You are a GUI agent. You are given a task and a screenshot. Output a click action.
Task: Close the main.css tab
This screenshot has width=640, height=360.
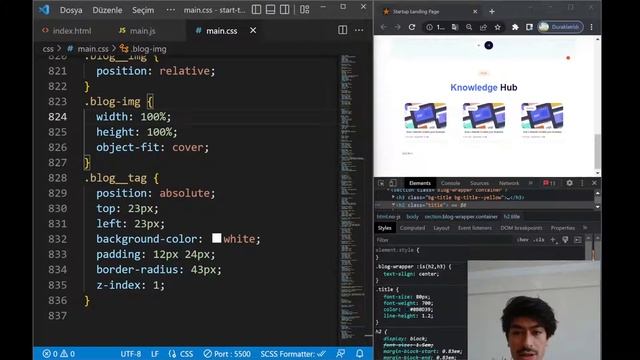pos(253,31)
